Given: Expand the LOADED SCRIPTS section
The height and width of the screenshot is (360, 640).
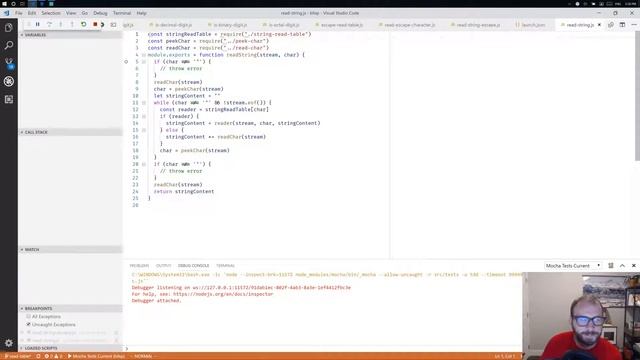Looking at the screenshot, I should [70, 348].
